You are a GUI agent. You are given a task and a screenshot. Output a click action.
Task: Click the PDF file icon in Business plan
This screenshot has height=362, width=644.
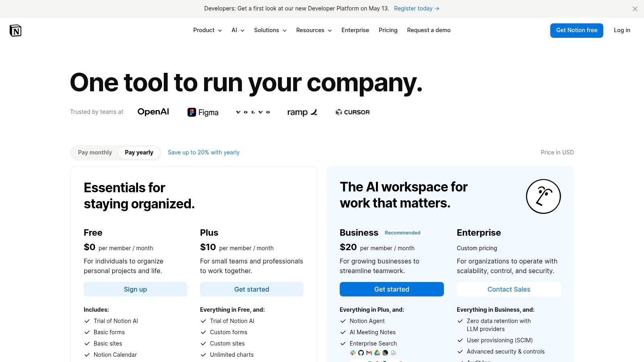pyautogui.click(x=393, y=353)
